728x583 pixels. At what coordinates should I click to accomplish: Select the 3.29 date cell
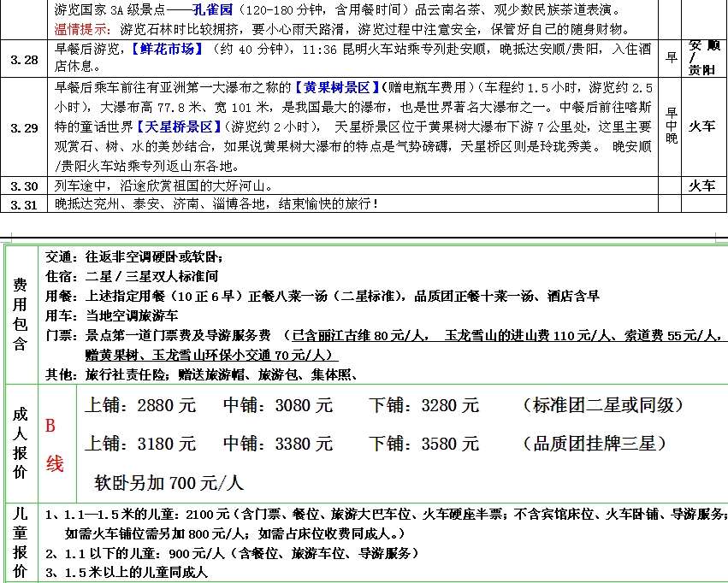[x=24, y=127]
